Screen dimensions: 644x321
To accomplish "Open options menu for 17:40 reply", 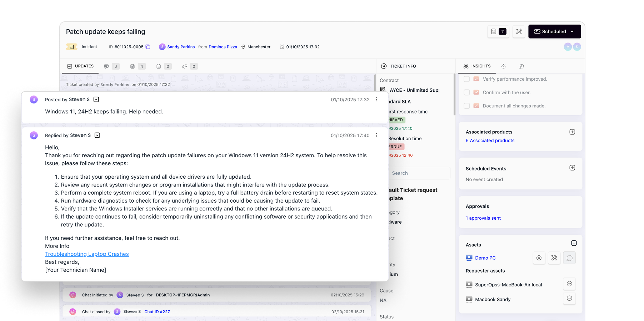I will click(x=376, y=135).
